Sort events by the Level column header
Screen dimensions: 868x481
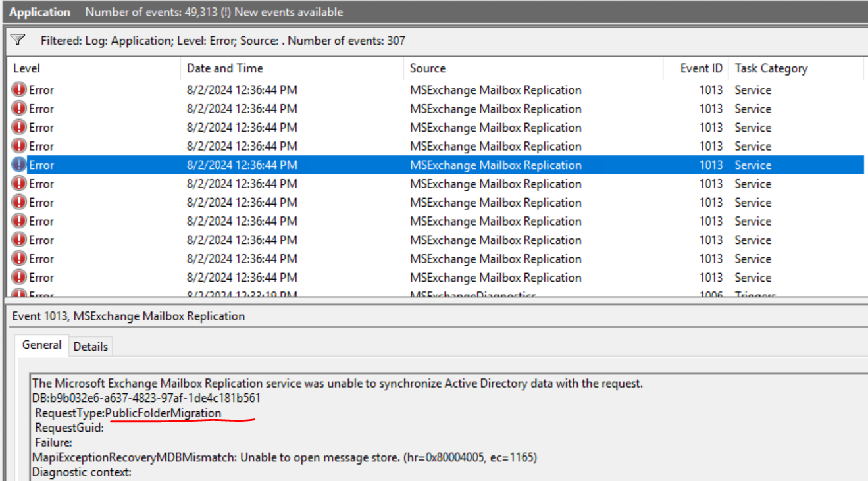point(26,68)
